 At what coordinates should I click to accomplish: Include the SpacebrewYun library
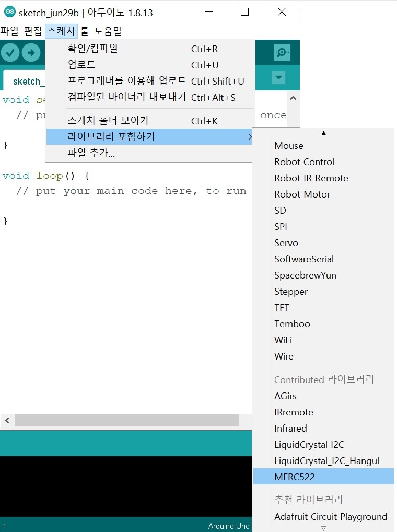pyautogui.click(x=323, y=275)
